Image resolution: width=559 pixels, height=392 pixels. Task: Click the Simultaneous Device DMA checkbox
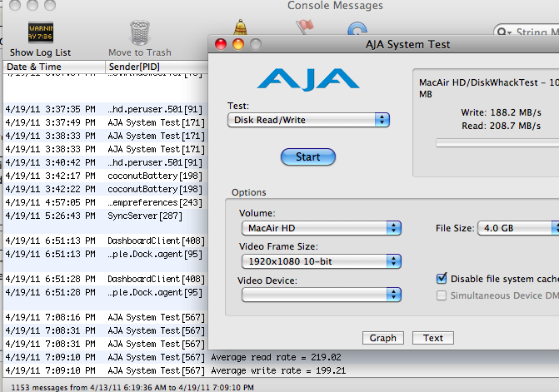[x=442, y=295]
